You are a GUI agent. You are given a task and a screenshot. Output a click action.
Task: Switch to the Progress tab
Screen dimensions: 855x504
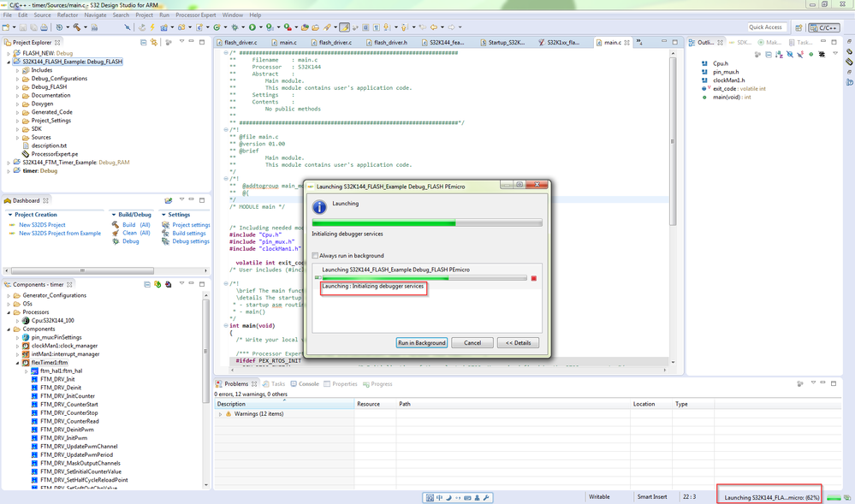click(x=377, y=384)
